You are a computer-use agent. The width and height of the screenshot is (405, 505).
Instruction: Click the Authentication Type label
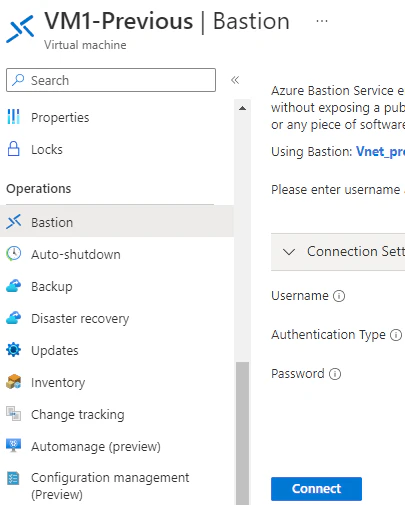(x=328, y=334)
